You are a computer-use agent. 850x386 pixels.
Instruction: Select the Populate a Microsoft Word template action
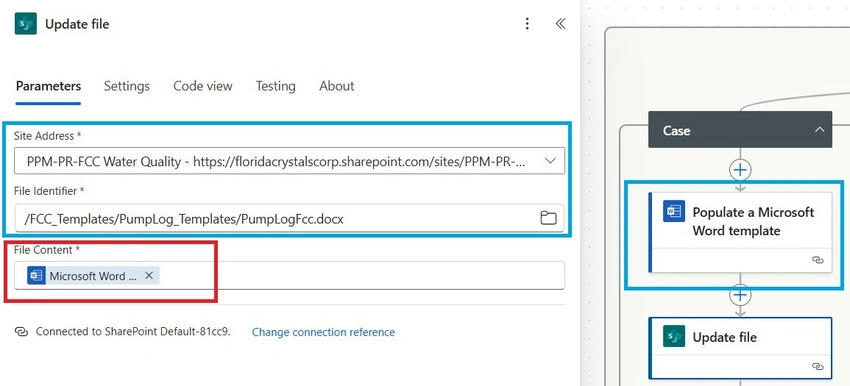740,232
